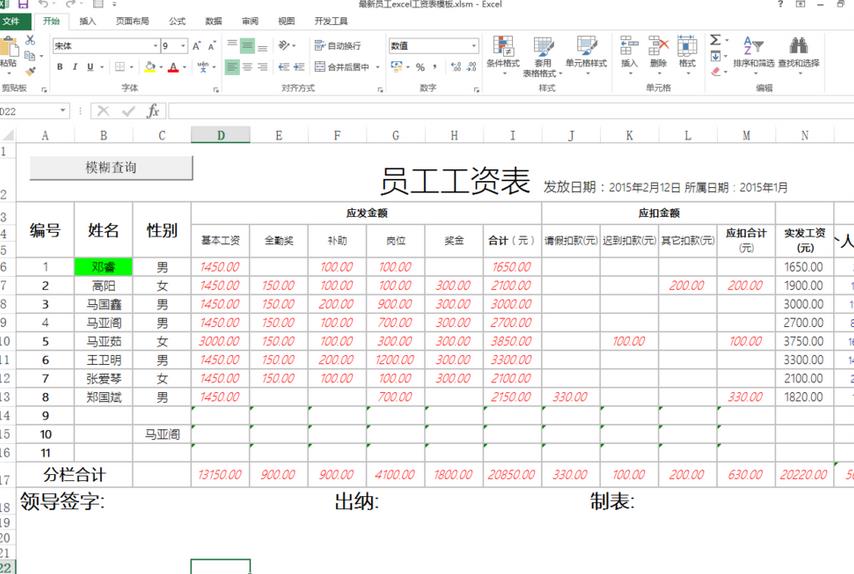Switch to the 开发工具 tab

[331, 21]
